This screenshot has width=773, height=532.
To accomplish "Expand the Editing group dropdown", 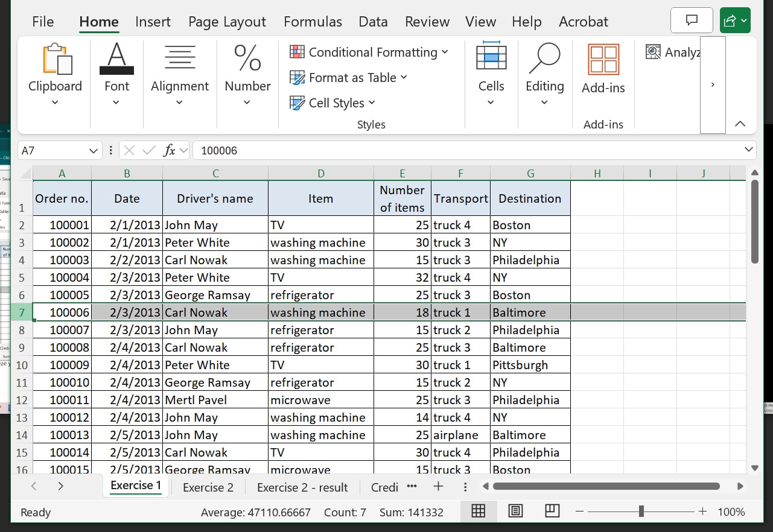I will [544, 101].
